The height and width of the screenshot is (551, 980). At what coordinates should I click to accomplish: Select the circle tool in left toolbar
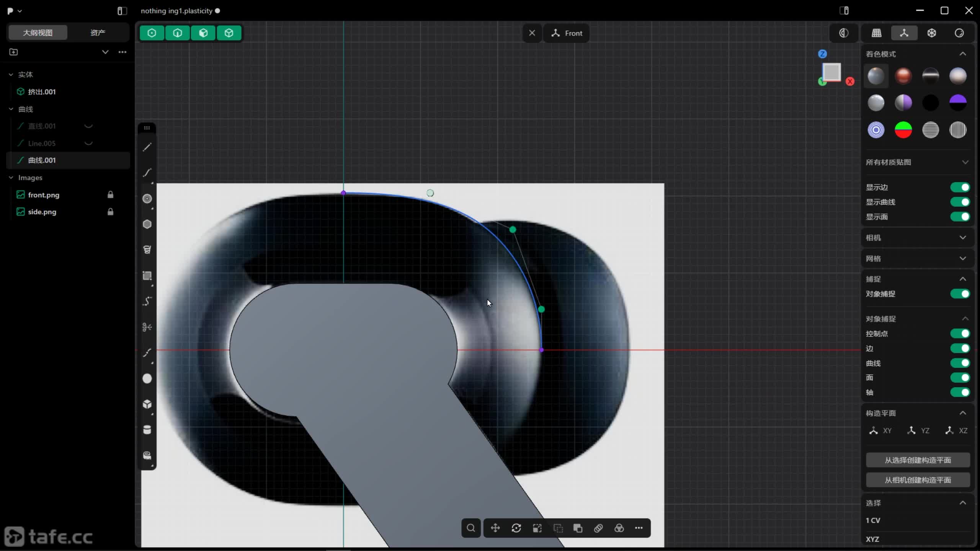click(x=147, y=199)
